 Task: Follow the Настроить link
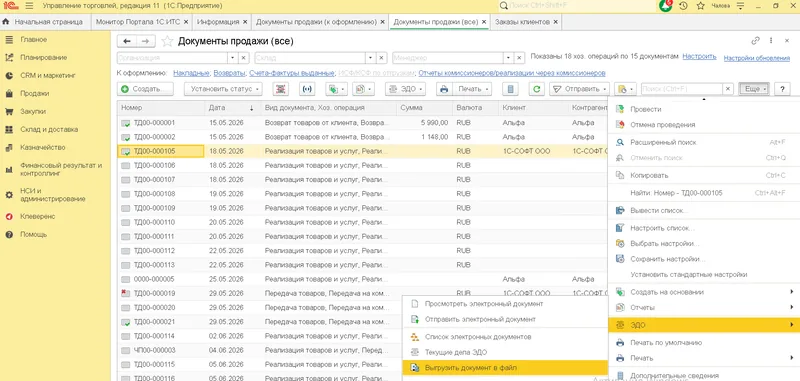pos(699,57)
